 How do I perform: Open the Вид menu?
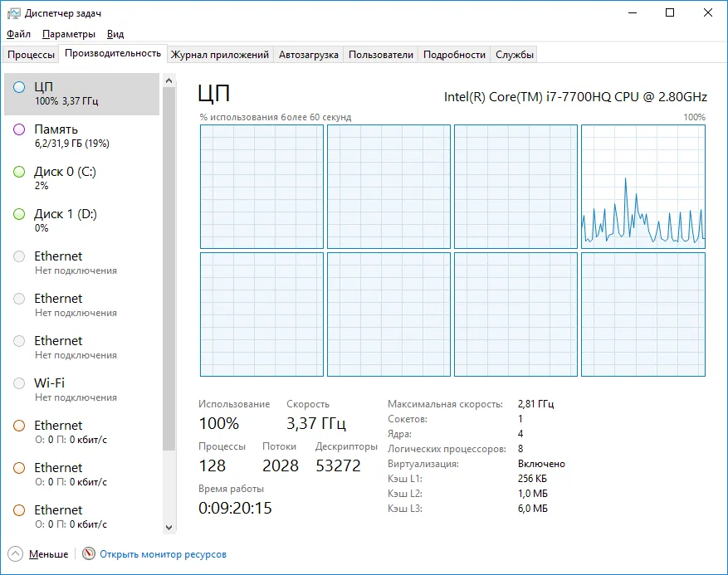point(115,34)
